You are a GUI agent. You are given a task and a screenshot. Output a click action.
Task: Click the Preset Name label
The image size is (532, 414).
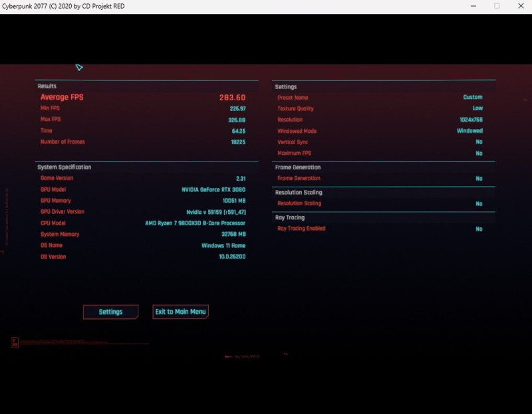[293, 98]
